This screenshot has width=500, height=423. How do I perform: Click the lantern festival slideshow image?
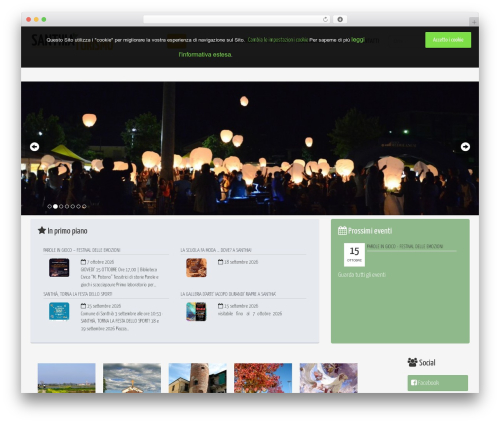[x=250, y=148]
